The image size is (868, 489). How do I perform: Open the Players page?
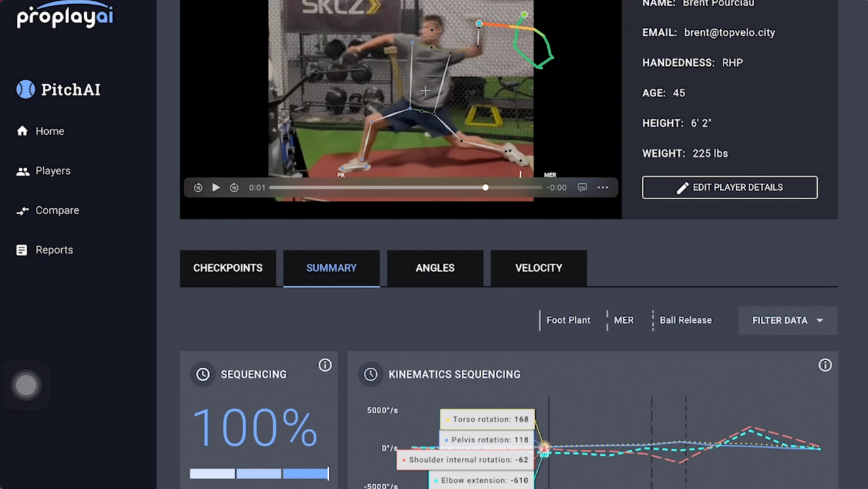[52, 171]
